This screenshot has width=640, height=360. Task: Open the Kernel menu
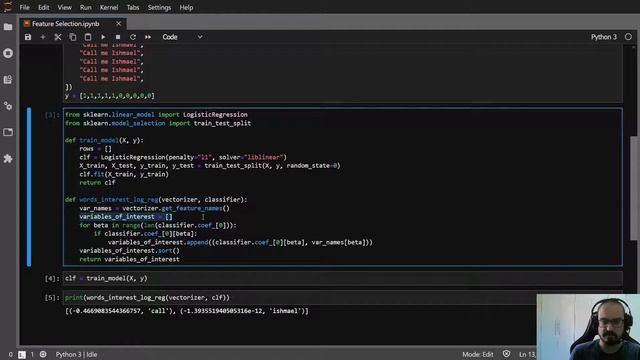(109, 7)
